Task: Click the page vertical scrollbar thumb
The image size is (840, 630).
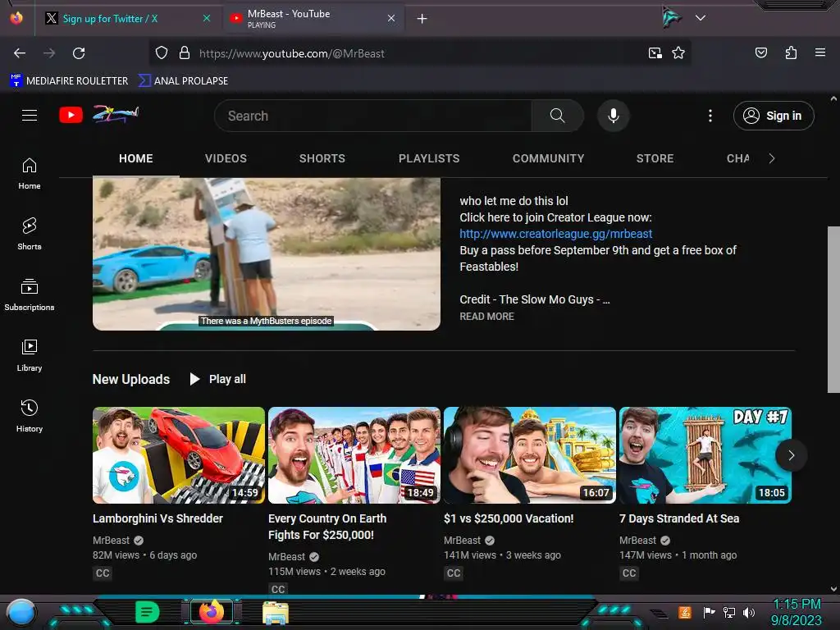Action: coord(833,309)
